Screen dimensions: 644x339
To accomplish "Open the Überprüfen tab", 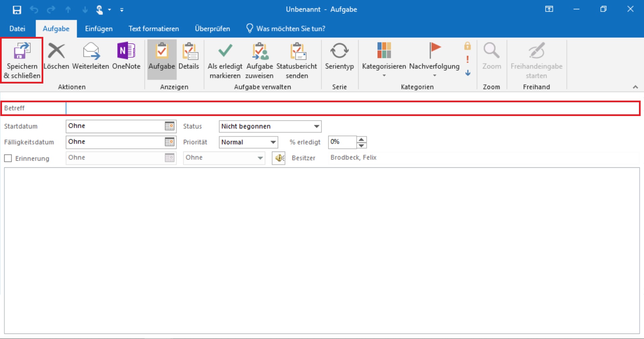I will point(212,29).
